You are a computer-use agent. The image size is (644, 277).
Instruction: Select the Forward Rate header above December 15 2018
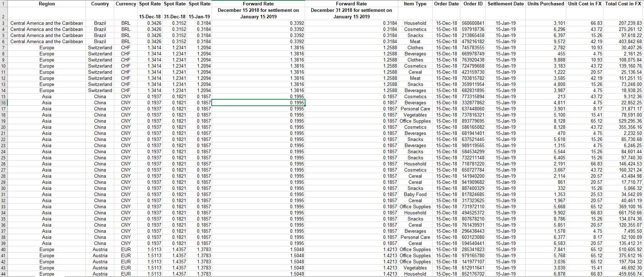point(258,4)
